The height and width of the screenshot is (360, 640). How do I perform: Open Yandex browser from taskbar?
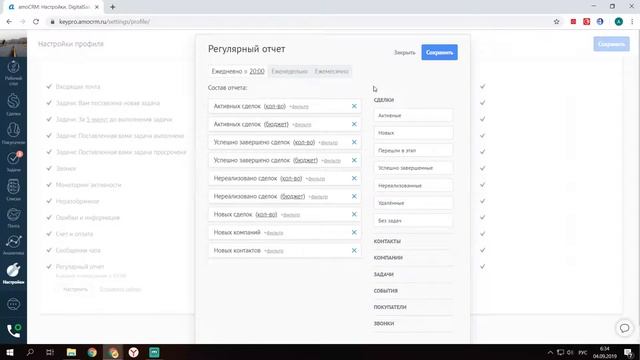tap(133, 352)
